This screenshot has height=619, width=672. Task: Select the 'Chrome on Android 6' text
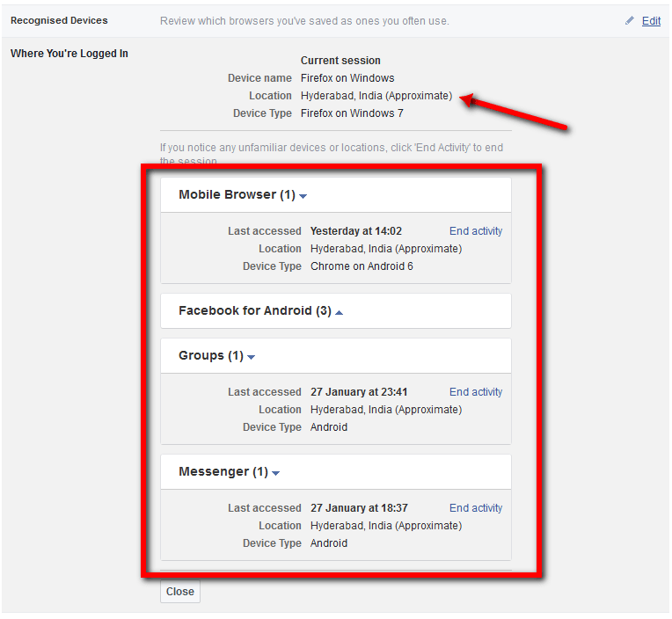coord(362,266)
